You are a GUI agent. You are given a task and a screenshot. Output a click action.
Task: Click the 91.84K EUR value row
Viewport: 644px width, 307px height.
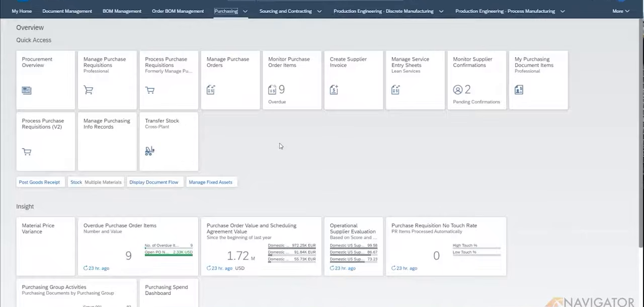292,253
